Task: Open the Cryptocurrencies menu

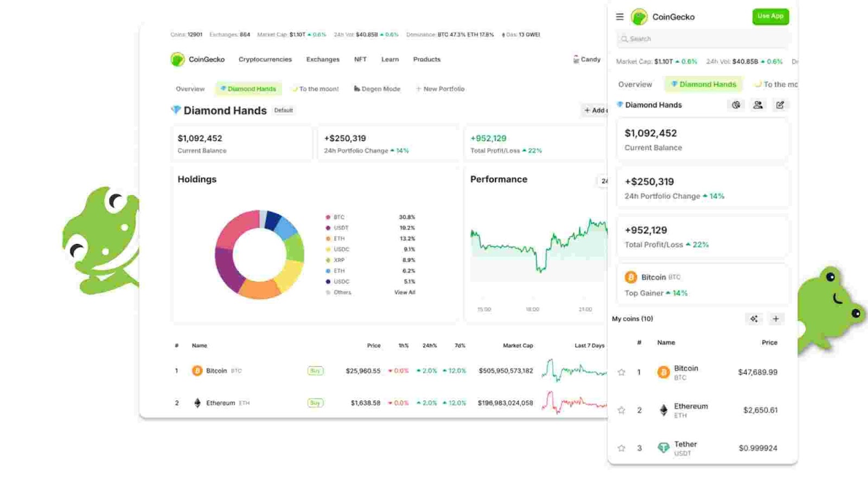Action: [x=265, y=59]
